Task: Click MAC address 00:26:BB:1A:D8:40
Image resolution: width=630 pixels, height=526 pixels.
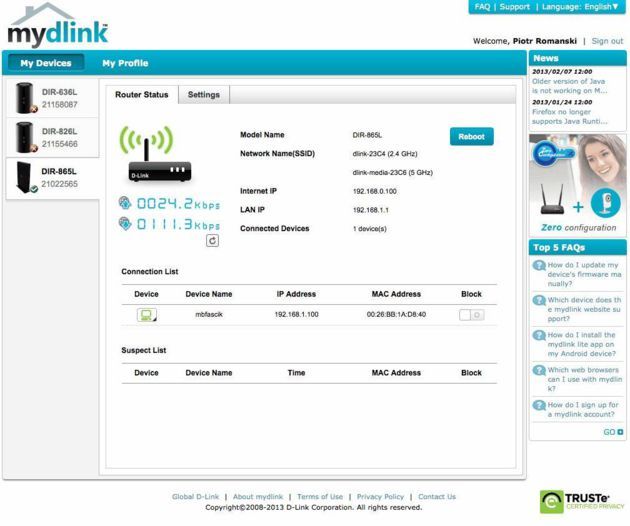Action: pyautogui.click(x=396, y=315)
